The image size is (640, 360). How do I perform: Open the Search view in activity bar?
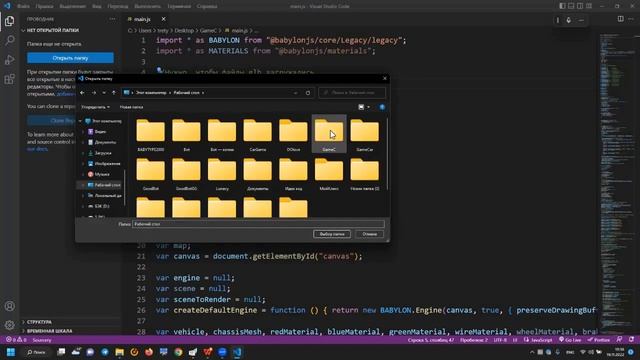9,40
